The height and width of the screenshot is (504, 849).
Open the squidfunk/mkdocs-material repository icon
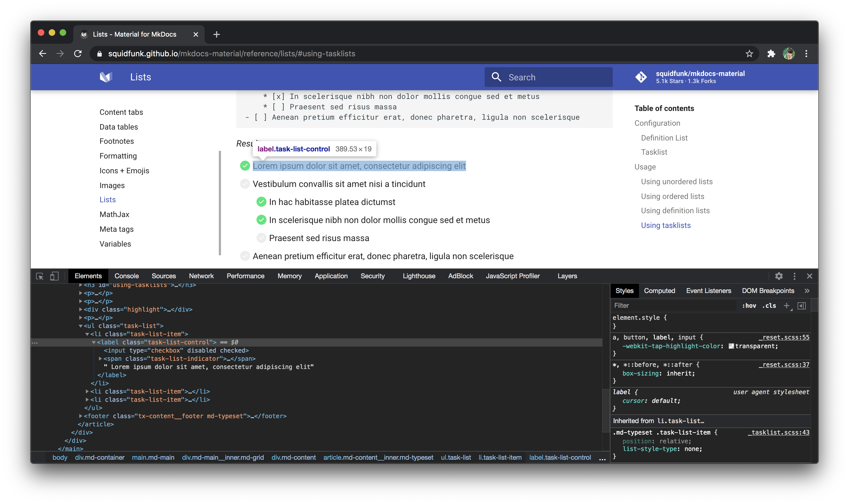pos(641,77)
